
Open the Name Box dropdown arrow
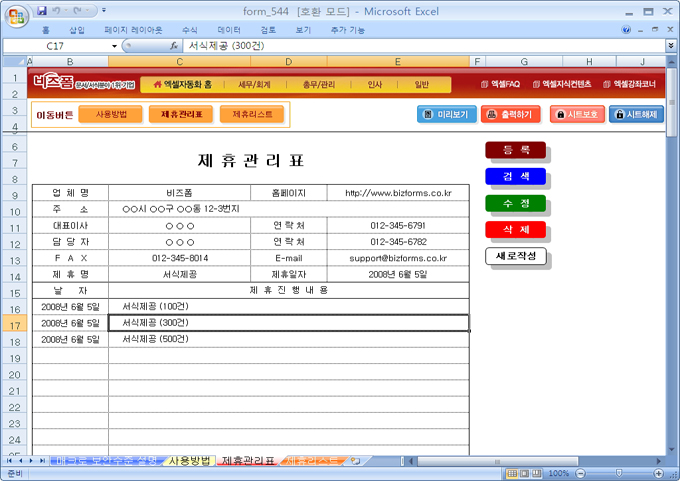pyautogui.click(x=115, y=46)
